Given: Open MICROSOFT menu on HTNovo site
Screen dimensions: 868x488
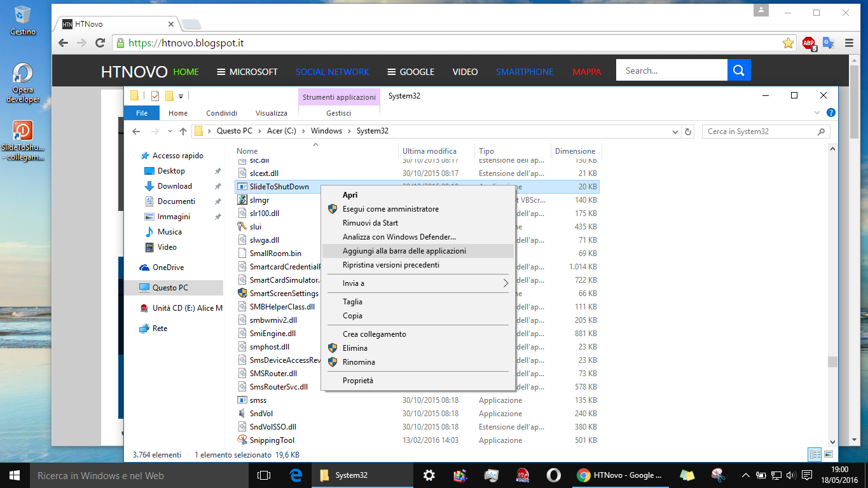Looking at the screenshot, I should [x=247, y=72].
